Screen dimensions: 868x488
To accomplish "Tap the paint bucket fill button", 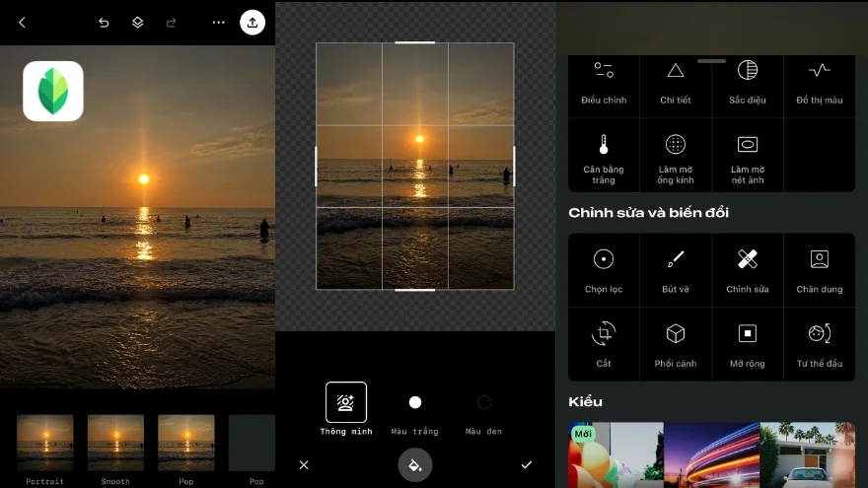I will 415,465.
